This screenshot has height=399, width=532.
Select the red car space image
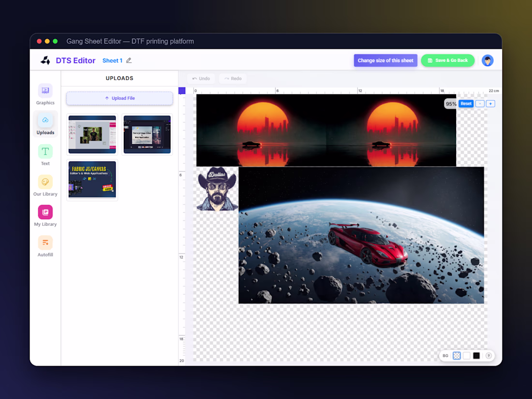click(361, 235)
